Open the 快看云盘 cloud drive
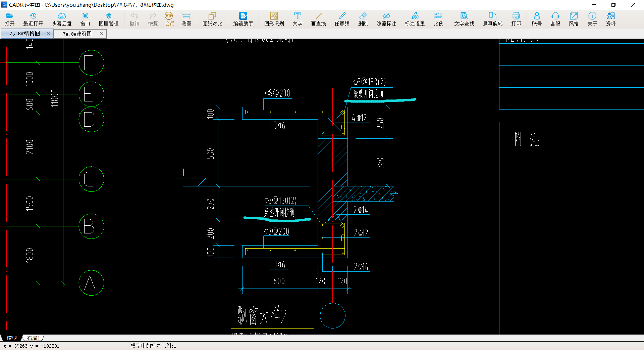The height and width of the screenshot is (350, 644). 62,19
